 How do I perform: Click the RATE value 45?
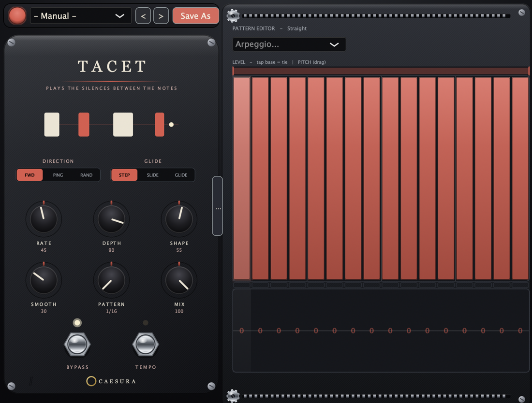(44, 250)
